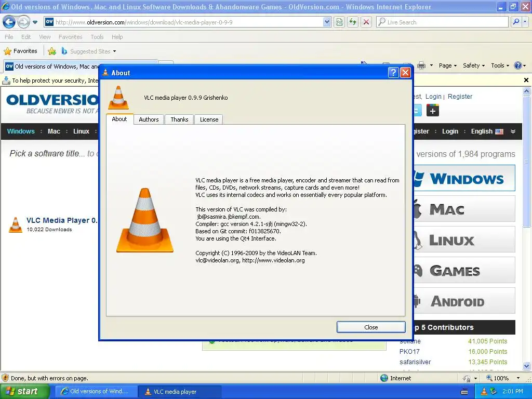Viewport: 532px width, 399px height.
Task: Expand the address bar history dropdown
Action: click(327, 22)
